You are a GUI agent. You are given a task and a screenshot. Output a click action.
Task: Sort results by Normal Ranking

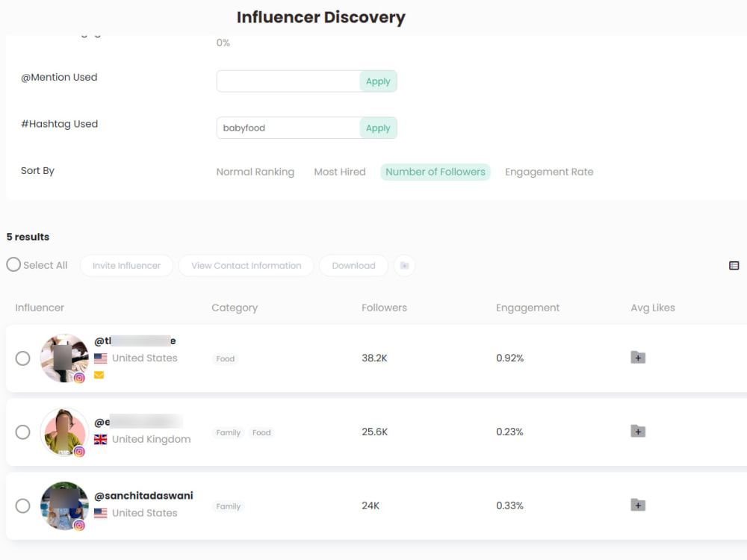(255, 172)
